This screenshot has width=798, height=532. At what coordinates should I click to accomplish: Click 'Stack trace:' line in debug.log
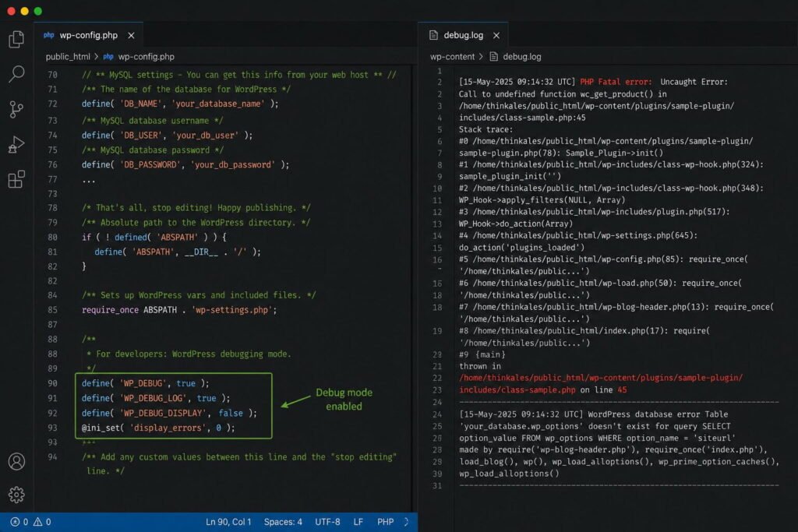486,129
